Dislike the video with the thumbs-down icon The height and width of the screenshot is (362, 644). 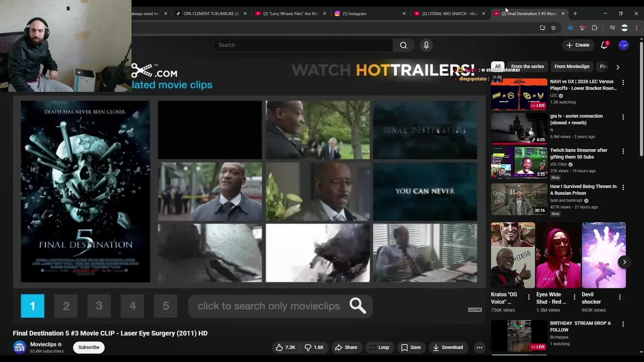[x=314, y=347]
